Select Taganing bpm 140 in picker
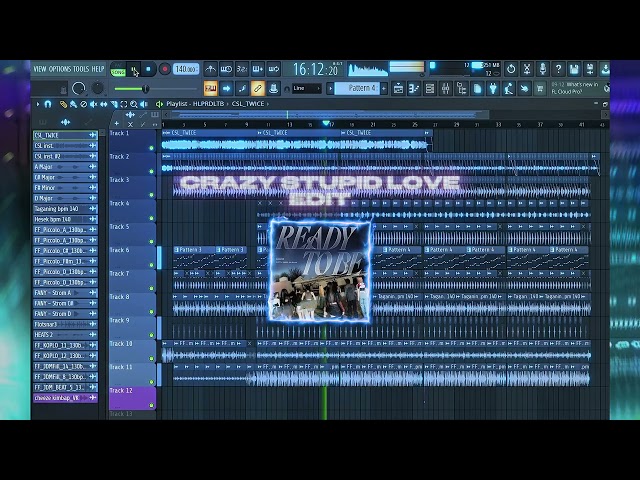 click(x=65, y=209)
